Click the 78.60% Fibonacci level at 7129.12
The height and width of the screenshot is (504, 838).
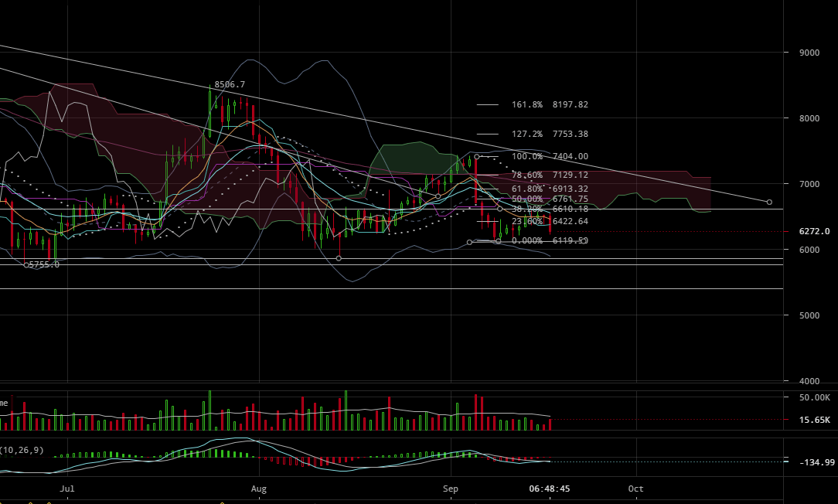coord(550,175)
